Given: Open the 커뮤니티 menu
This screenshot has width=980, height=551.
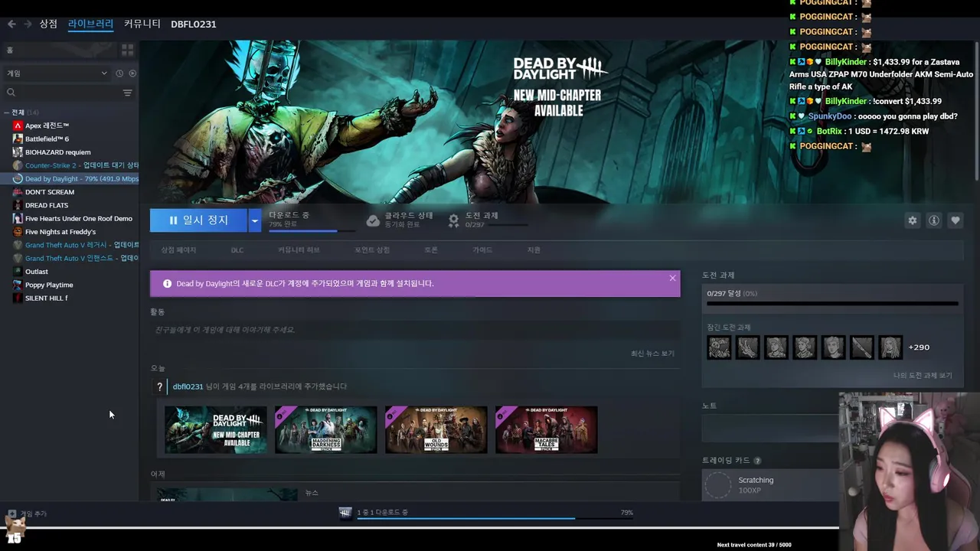Looking at the screenshot, I should point(142,24).
